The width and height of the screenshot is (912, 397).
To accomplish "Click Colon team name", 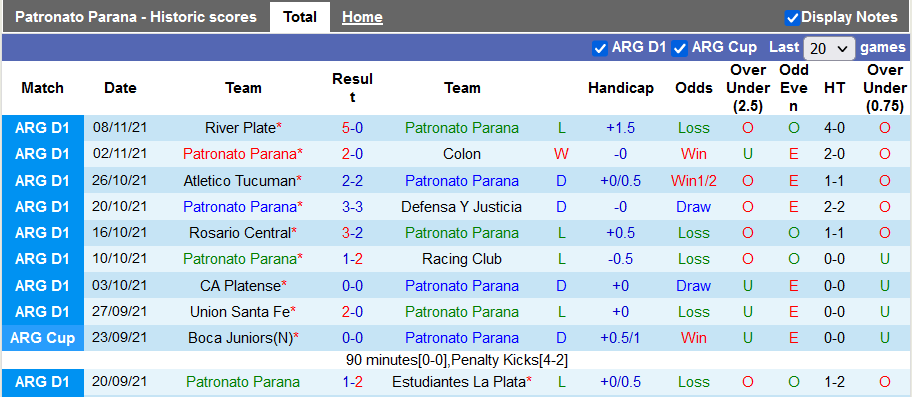I will coord(462,154).
